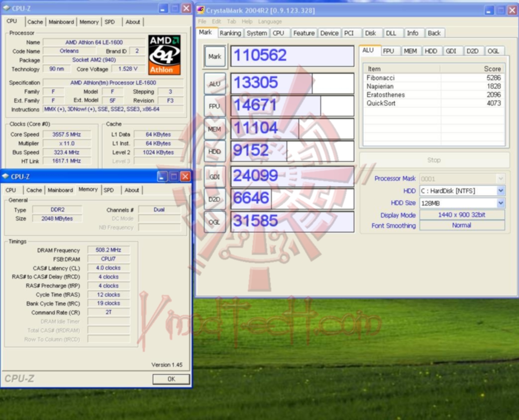
Task: Run the ALU benchmark button
Action: [215, 84]
